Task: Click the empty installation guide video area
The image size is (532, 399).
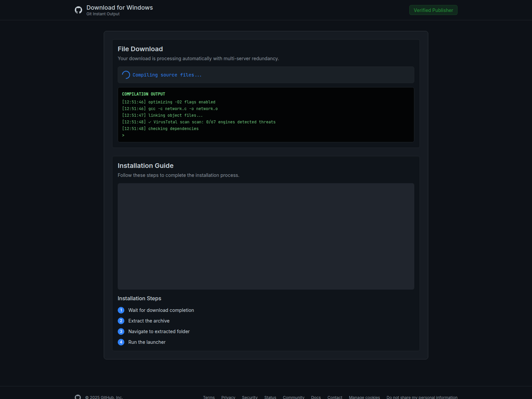Action: (x=266, y=236)
